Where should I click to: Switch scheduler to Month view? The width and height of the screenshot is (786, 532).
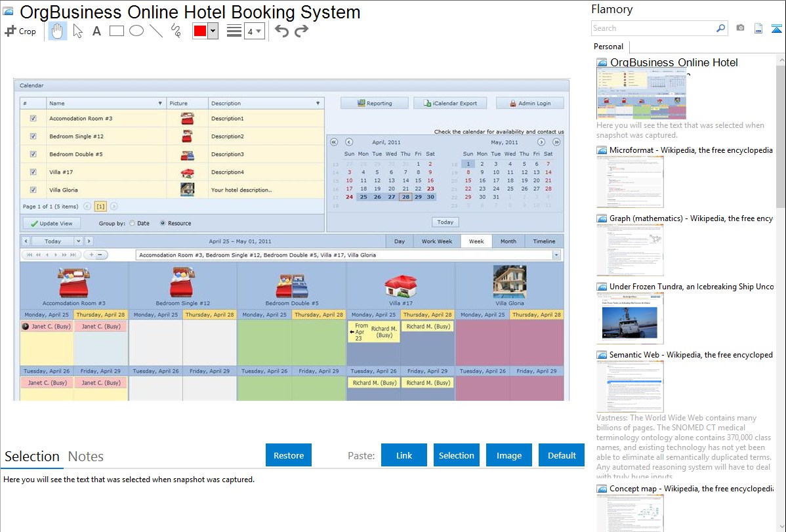tap(508, 241)
